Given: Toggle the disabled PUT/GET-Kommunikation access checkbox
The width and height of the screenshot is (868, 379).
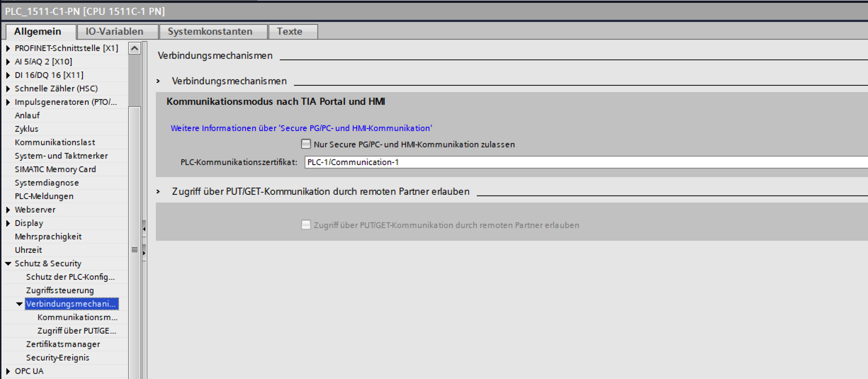Looking at the screenshot, I should pos(305,225).
